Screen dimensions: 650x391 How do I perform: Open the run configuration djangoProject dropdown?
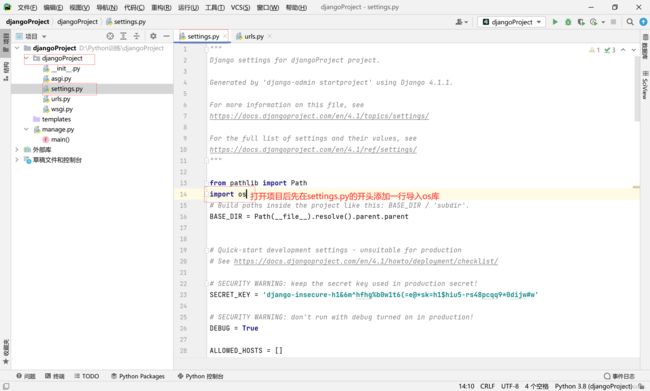point(512,22)
